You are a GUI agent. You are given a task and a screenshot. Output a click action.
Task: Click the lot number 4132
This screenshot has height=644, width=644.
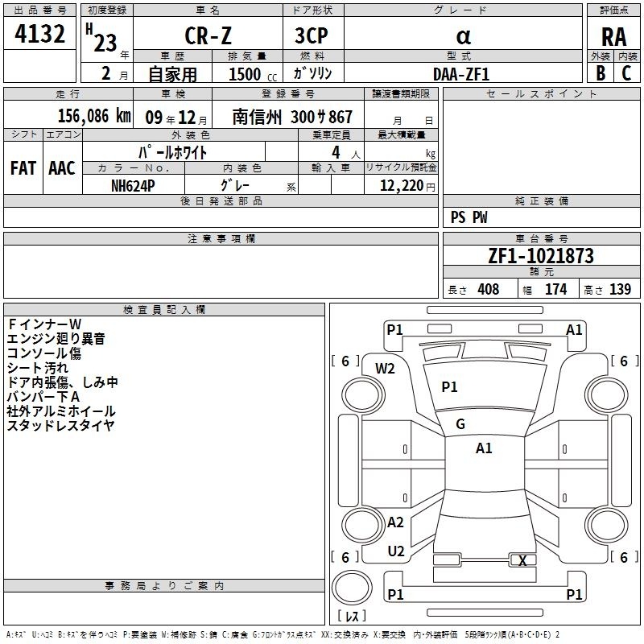[x=40, y=36]
